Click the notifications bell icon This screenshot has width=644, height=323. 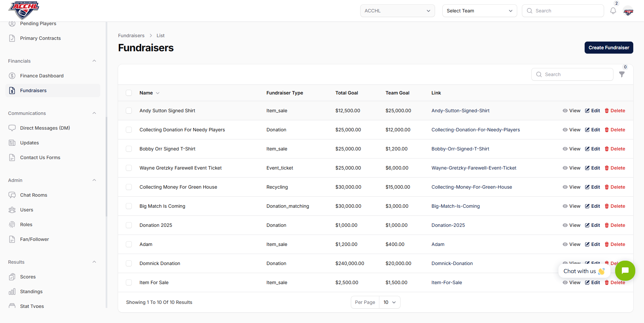coord(613,11)
